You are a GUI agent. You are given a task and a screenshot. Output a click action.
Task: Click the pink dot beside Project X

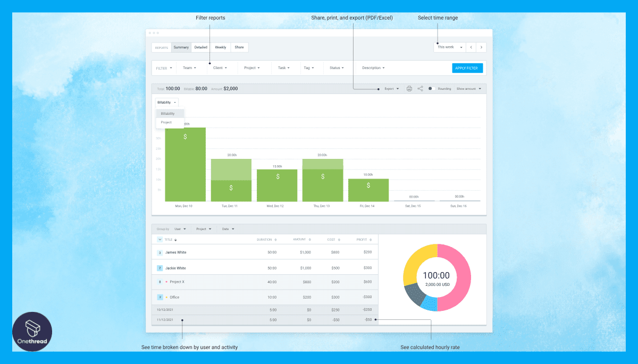(165, 282)
